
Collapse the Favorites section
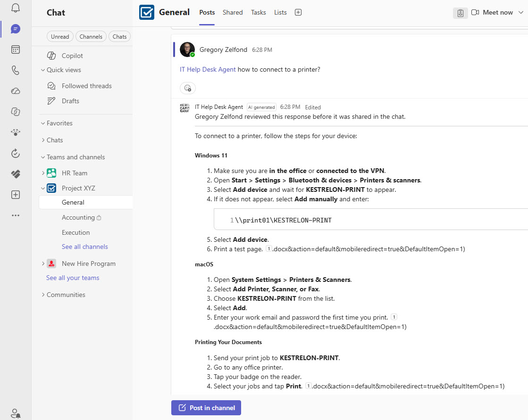click(43, 124)
